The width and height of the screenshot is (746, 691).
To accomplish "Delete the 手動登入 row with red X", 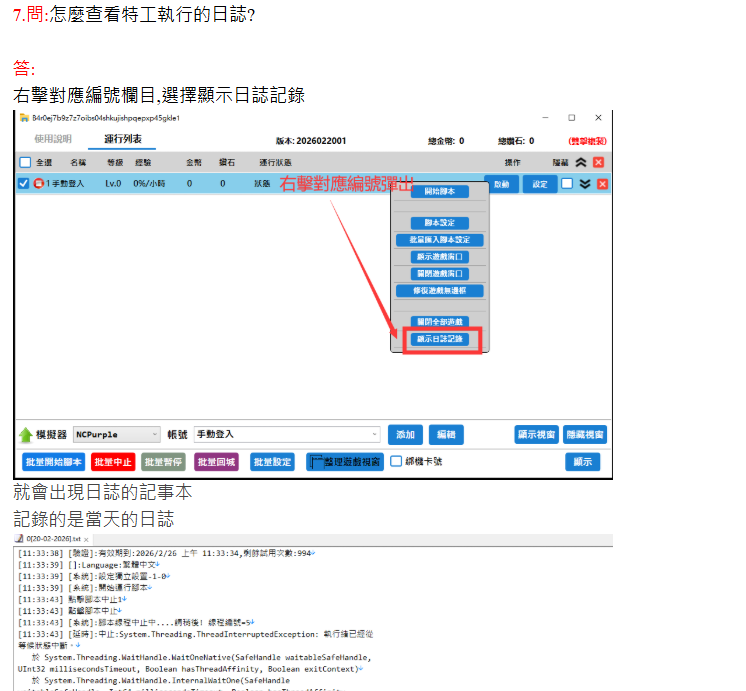I will [x=602, y=184].
